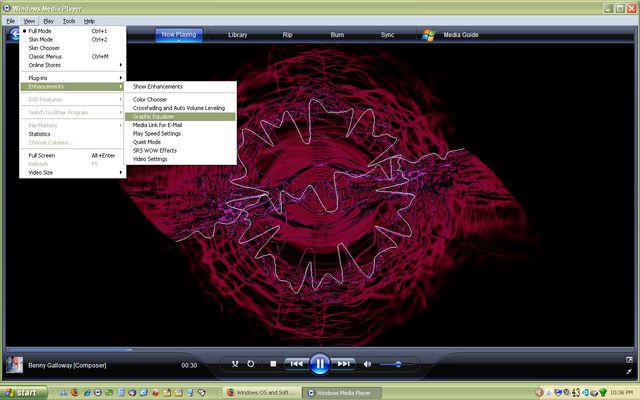Open Media Link for E-Mail

coord(180,125)
